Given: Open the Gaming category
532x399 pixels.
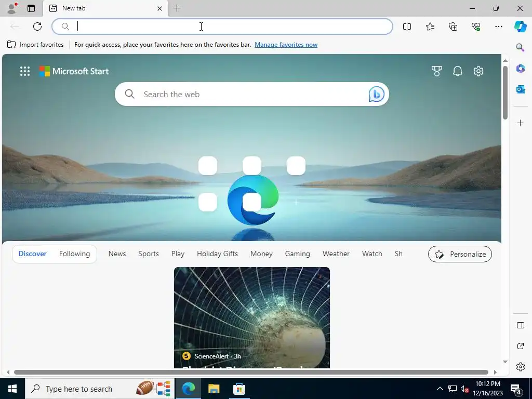Looking at the screenshot, I should 297,254.
